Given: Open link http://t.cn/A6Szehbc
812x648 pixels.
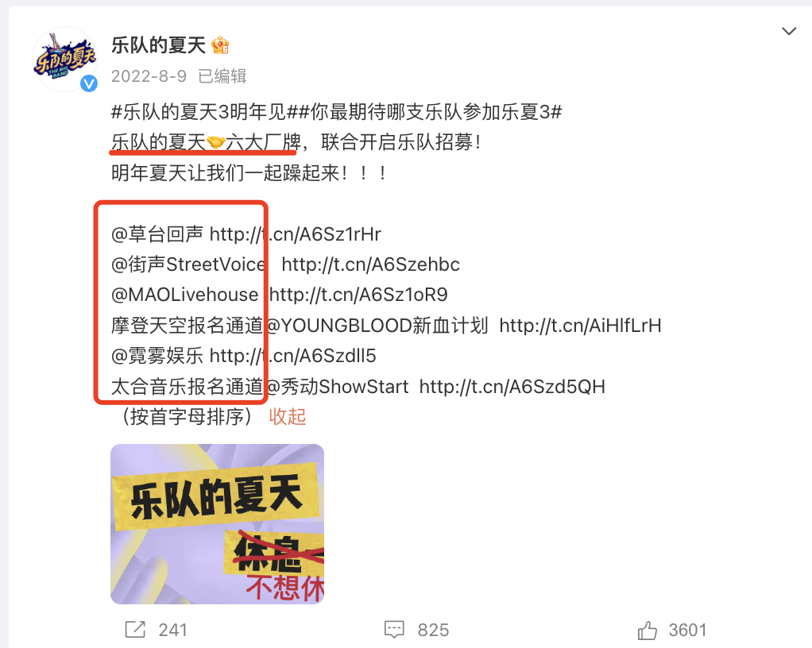Looking at the screenshot, I should click(x=371, y=264).
